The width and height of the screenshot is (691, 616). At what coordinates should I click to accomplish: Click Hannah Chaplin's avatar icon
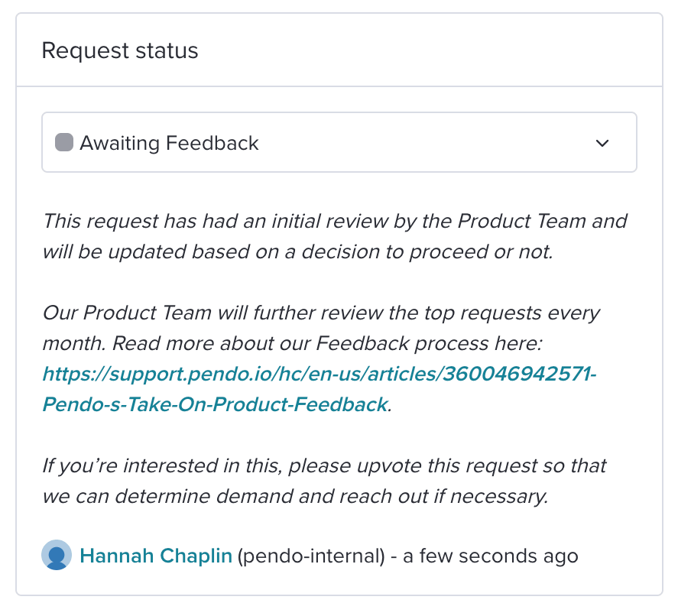tap(57, 555)
